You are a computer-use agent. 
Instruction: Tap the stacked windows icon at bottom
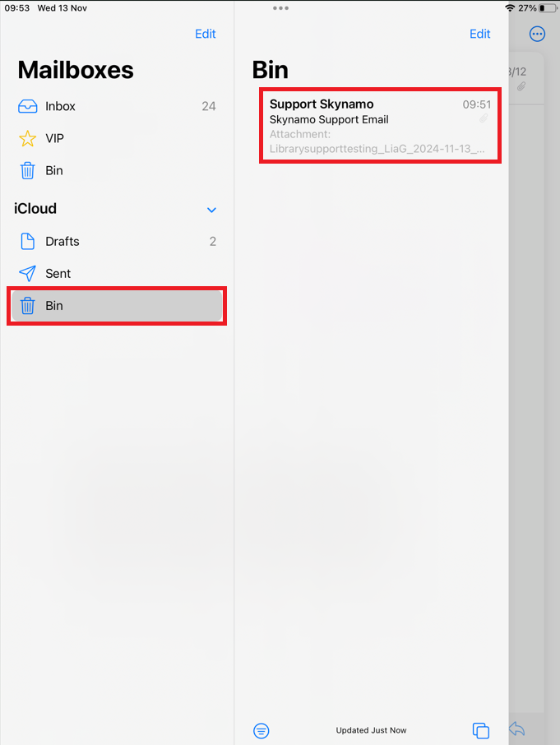480,730
